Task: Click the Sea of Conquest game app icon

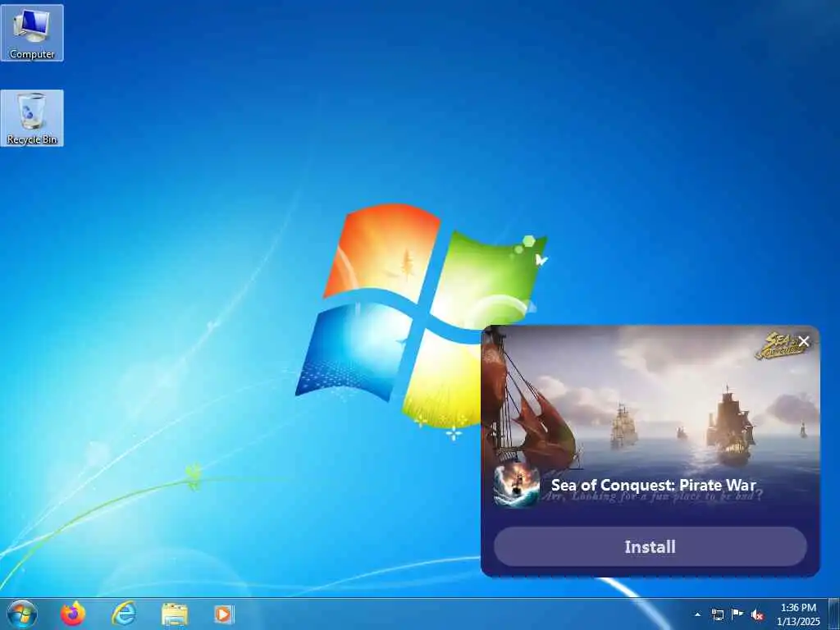Action: [x=517, y=486]
